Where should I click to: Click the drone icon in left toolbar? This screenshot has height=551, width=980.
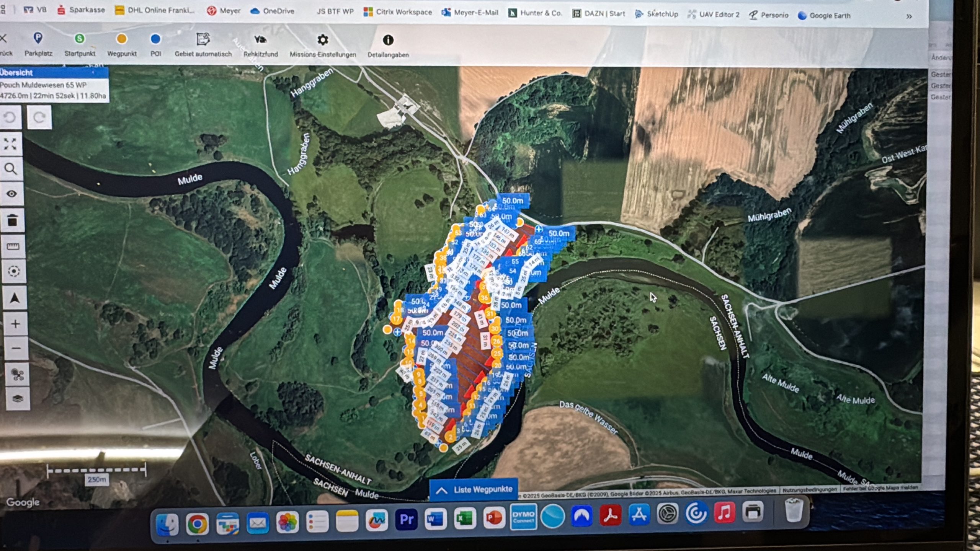click(x=17, y=375)
